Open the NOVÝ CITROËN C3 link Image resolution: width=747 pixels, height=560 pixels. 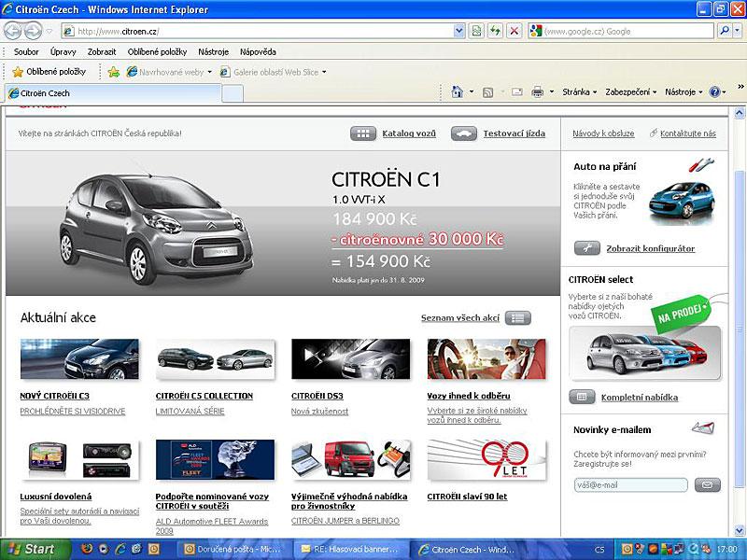point(55,396)
